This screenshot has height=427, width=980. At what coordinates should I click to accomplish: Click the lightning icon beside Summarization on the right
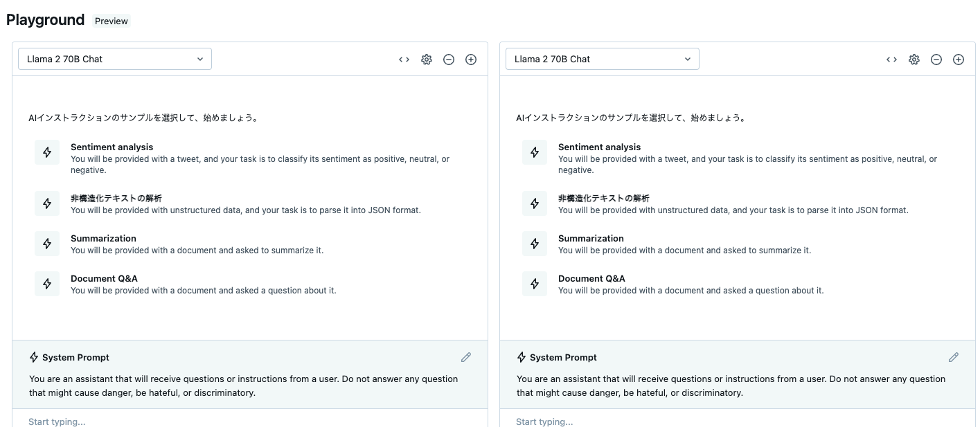pyautogui.click(x=534, y=244)
